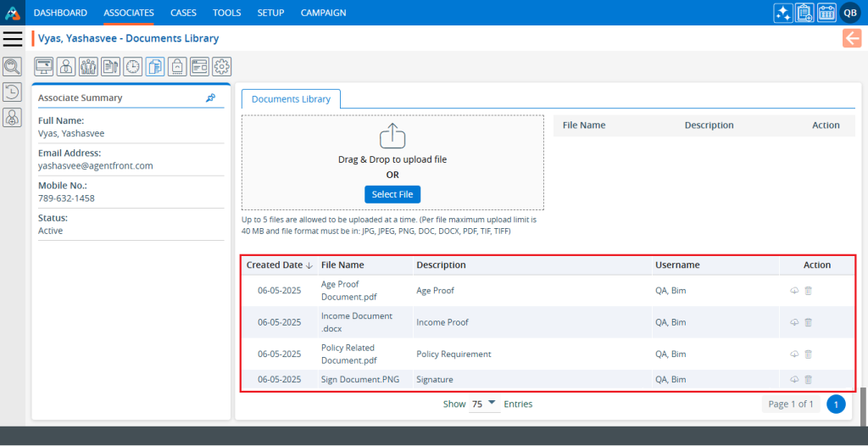The height and width of the screenshot is (446, 868).
Task: Open the hamburger navigation menu
Action: (13, 39)
